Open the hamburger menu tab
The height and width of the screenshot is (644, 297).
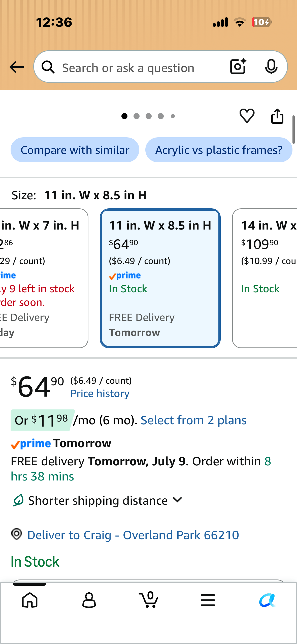pyautogui.click(x=208, y=600)
